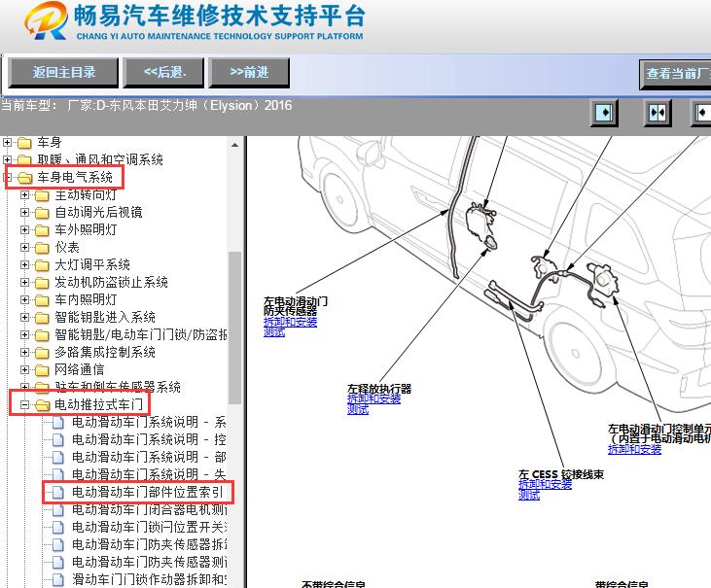This screenshot has height=588, width=711.
Task: Open 拆卸和安装 link under 左电动滑动门防夹传感器
Action: click(290, 322)
